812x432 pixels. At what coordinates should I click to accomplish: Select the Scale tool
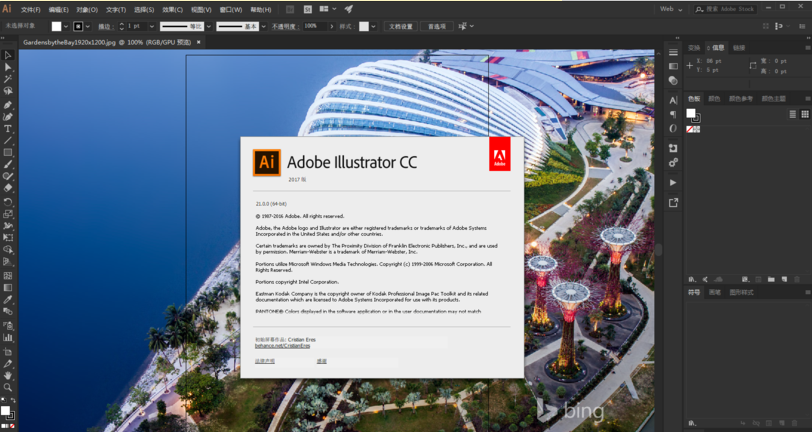(x=8, y=214)
